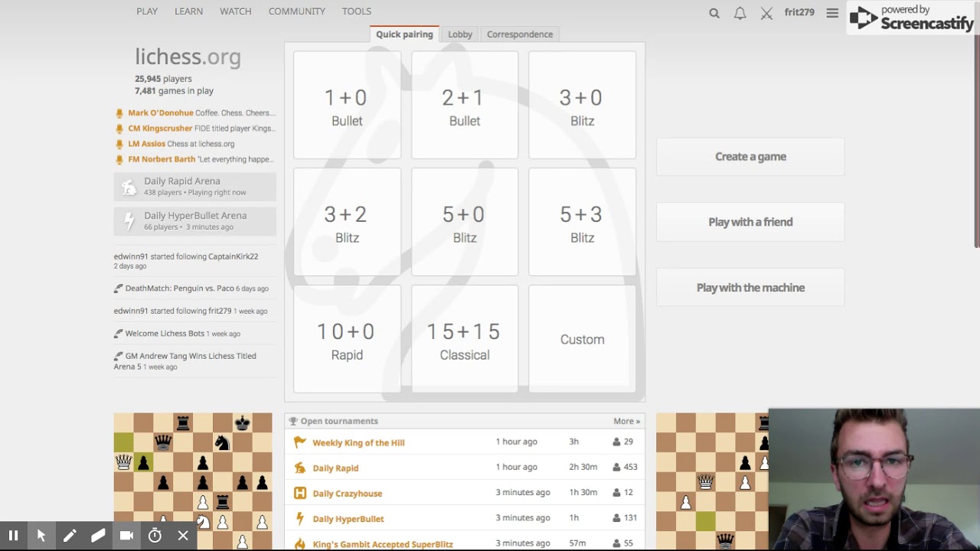Switch to the Quick pairing tab
Image resolution: width=980 pixels, height=551 pixels.
click(404, 34)
